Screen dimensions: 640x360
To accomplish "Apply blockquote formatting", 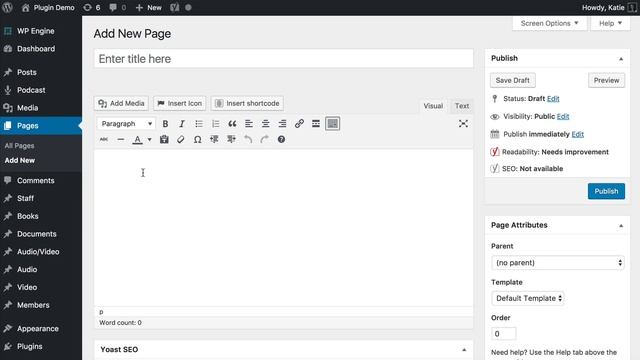I will click(x=232, y=124).
